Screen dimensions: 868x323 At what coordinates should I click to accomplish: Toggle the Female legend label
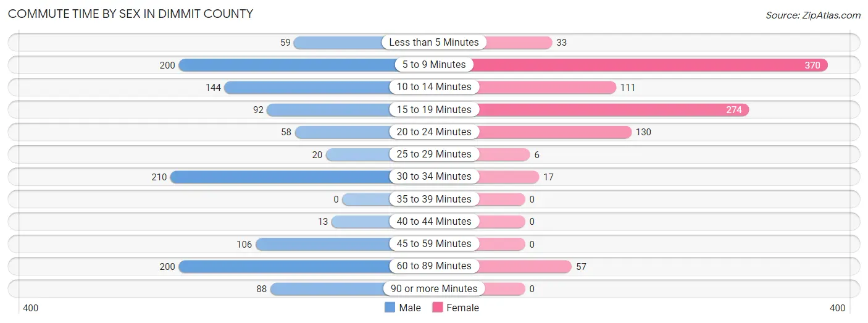click(x=462, y=308)
